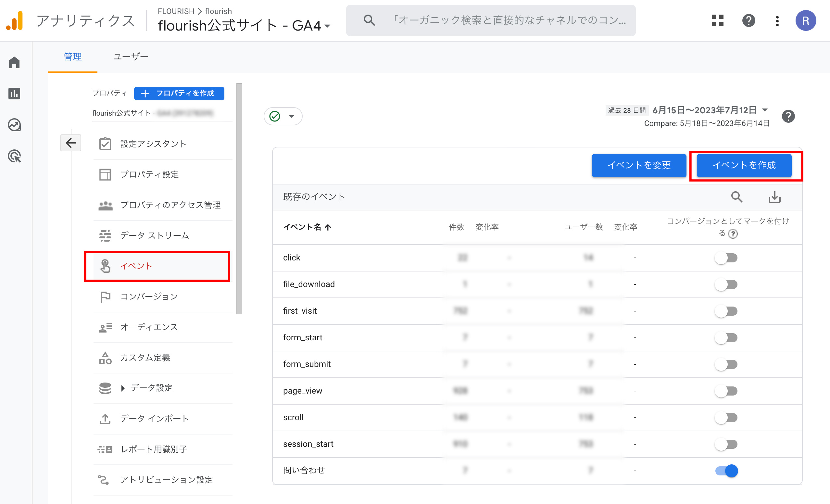Search existing events with magnifier icon
The image size is (830, 504).
coord(736,197)
